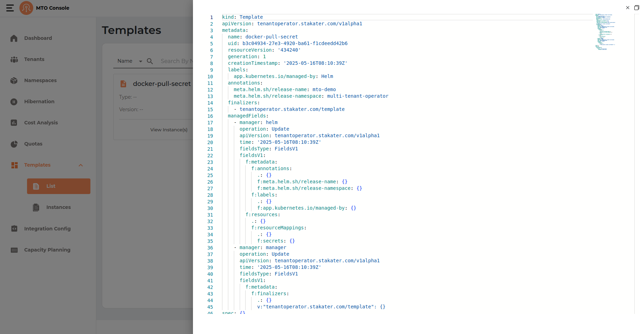Copy the YAML content with copy icon
644x334 pixels.
click(x=637, y=8)
